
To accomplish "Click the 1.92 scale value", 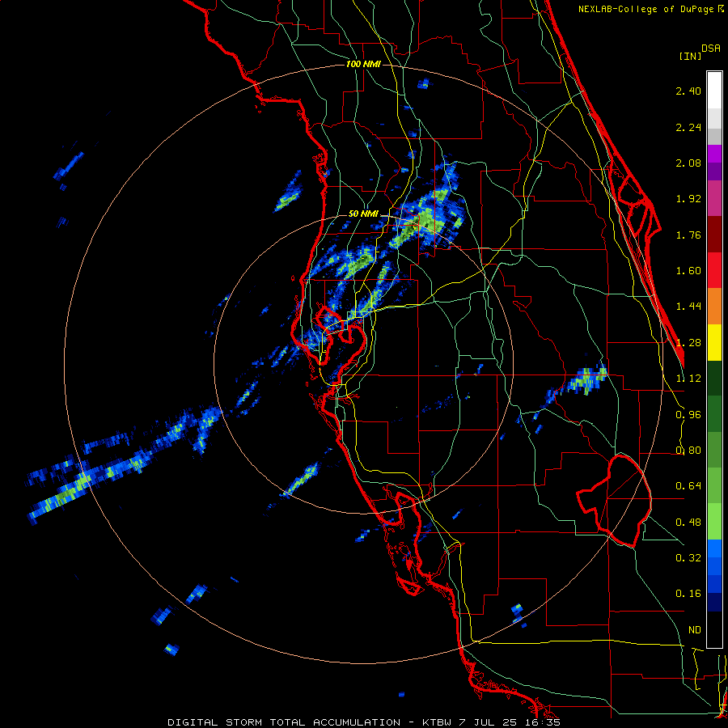I will pyautogui.click(x=688, y=199).
